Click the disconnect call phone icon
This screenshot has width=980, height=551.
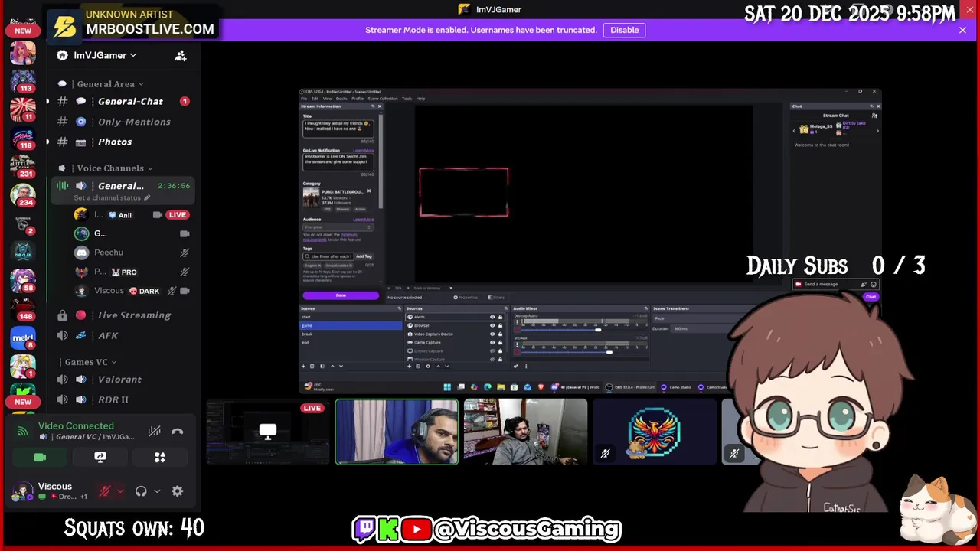point(178,432)
